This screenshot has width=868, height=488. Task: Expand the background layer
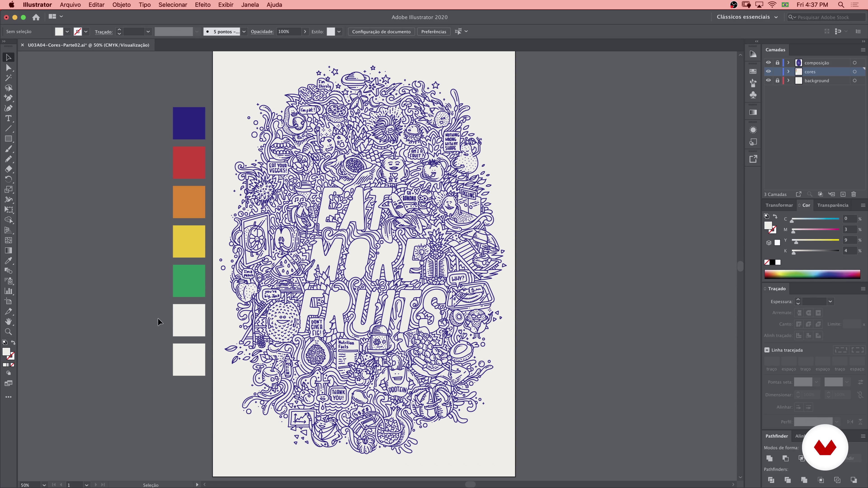pos(788,80)
